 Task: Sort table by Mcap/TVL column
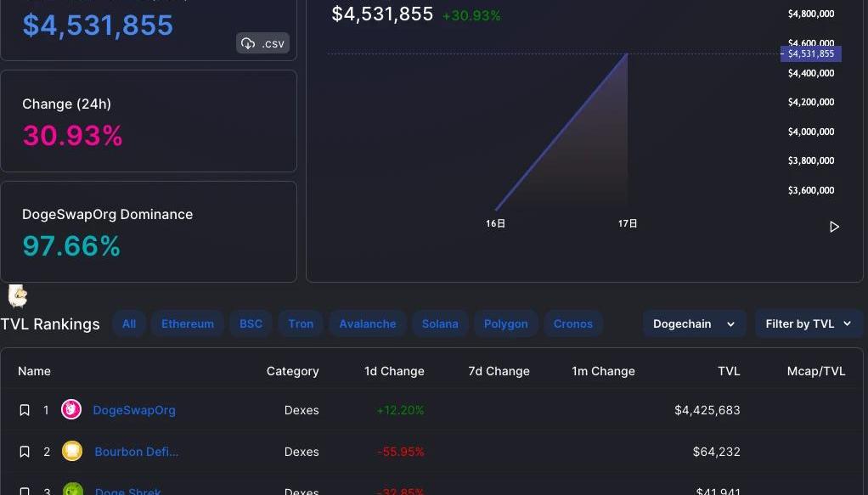[x=816, y=371]
